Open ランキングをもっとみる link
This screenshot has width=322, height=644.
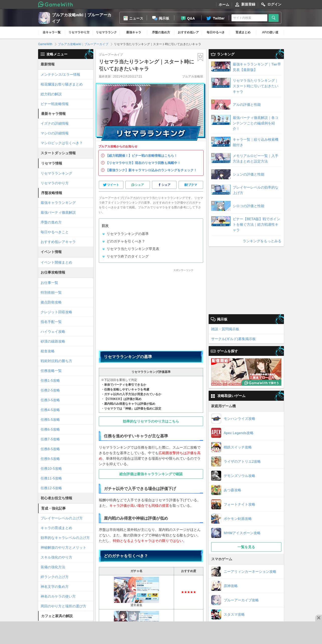(x=262, y=241)
